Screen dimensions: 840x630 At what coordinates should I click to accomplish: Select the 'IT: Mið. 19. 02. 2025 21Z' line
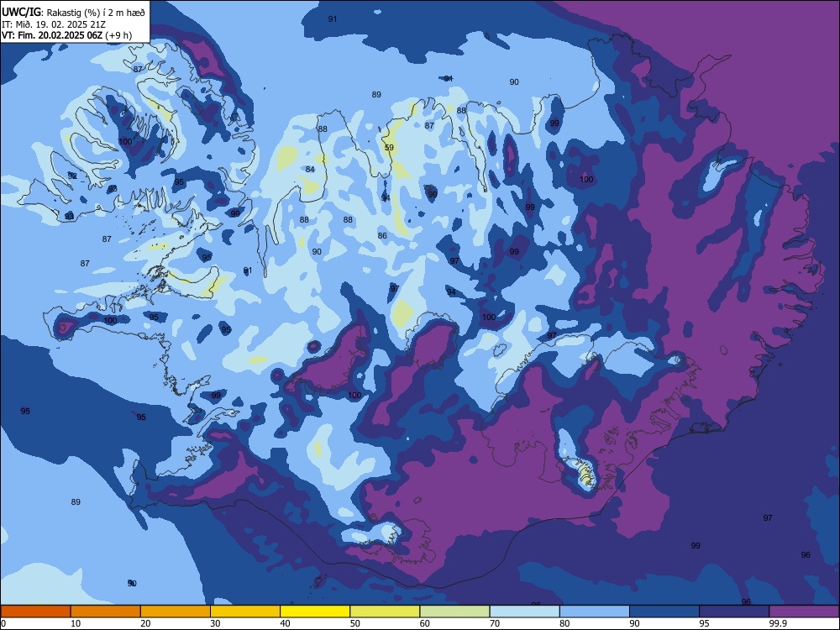click(x=53, y=24)
